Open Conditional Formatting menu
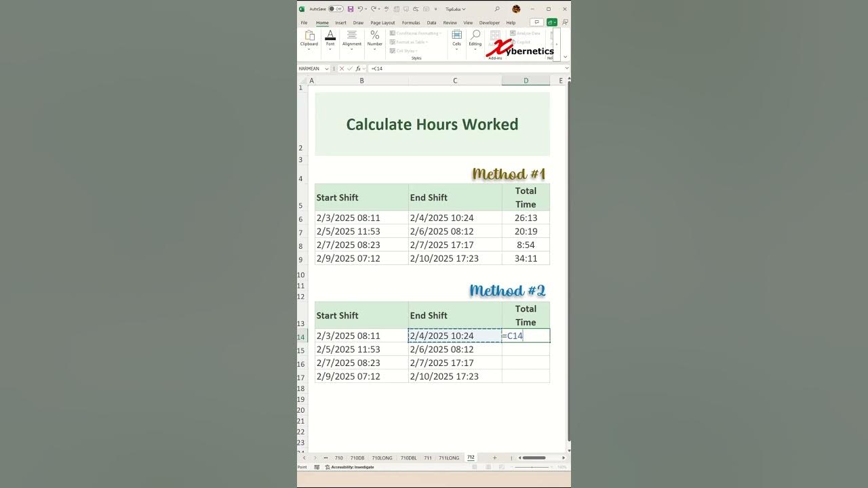Screen dimensions: 868x488 coord(415,33)
